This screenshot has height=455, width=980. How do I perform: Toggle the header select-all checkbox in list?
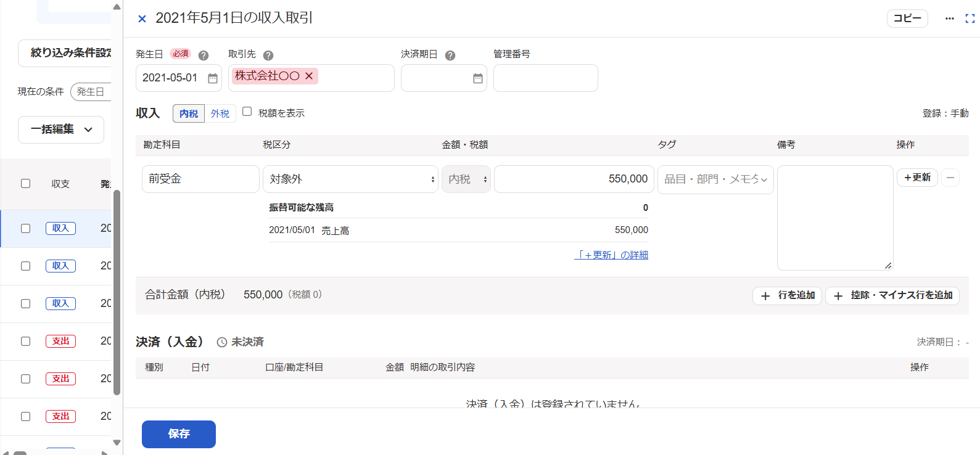click(26, 184)
